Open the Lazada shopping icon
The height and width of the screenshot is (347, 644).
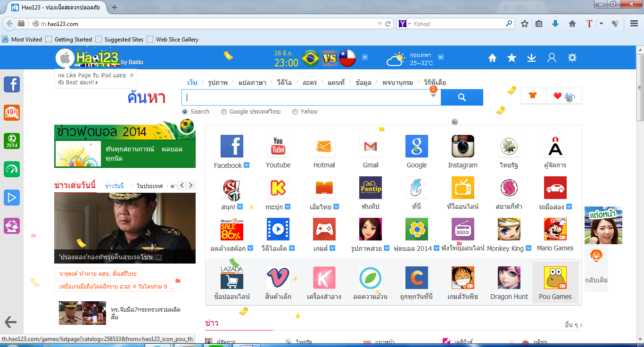(x=232, y=278)
